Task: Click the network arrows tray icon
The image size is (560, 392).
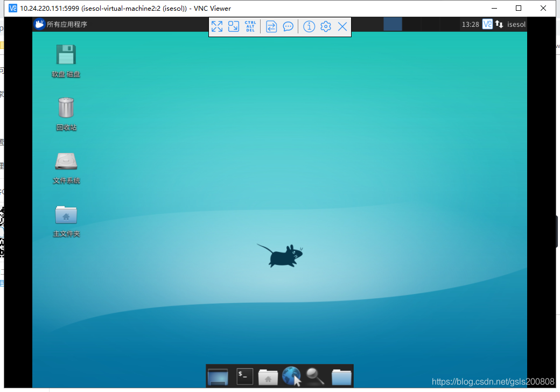Action: [x=499, y=24]
